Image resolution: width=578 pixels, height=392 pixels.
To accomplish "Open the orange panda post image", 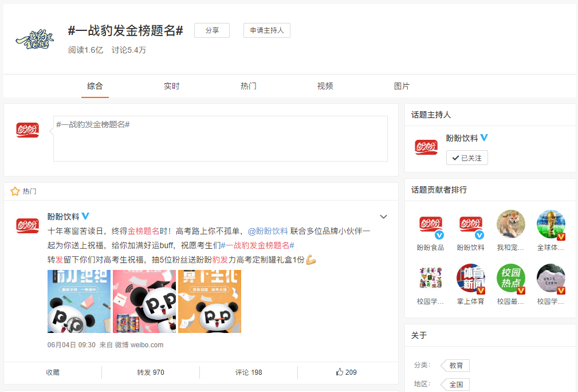I will (210, 301).
